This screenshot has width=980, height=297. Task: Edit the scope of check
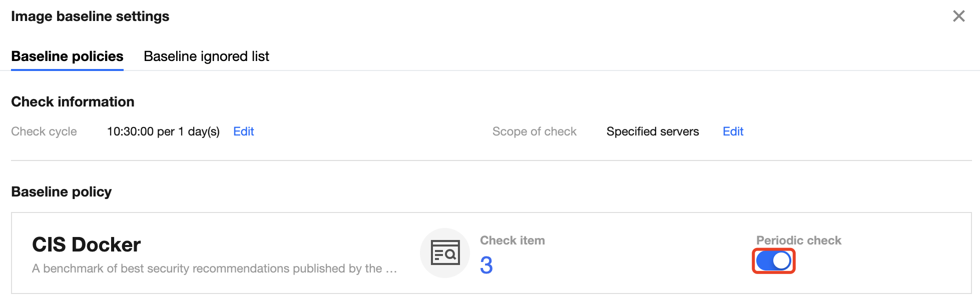733,131
